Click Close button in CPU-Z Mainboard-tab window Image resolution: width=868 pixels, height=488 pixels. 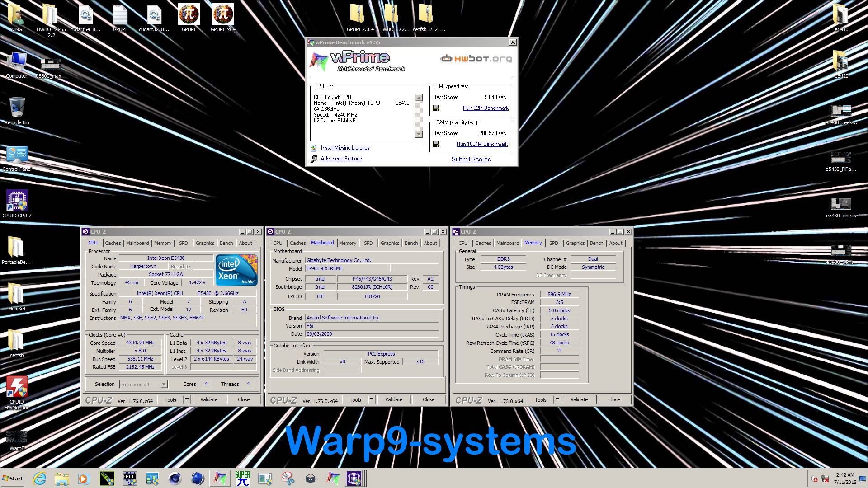click(x=429, y=399)
